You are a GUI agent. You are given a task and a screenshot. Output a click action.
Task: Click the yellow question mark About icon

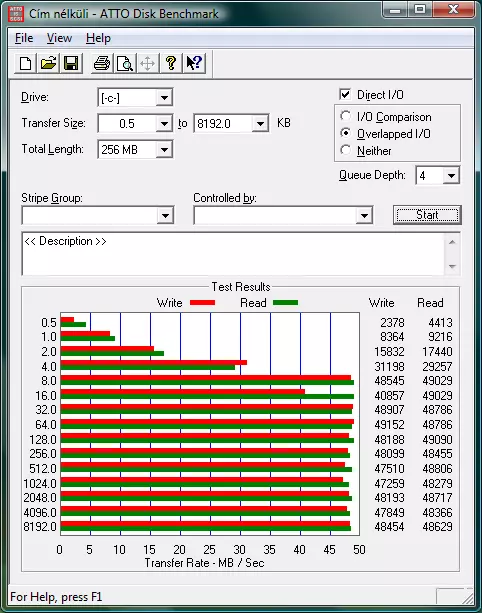[171, 63]
